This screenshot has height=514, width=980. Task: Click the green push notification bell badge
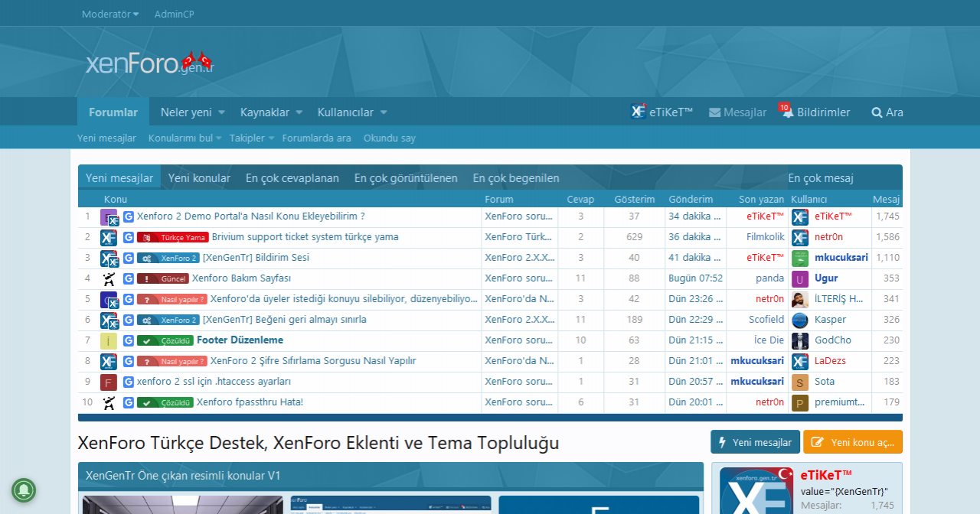pyautogui.click(x=24, y=490)
